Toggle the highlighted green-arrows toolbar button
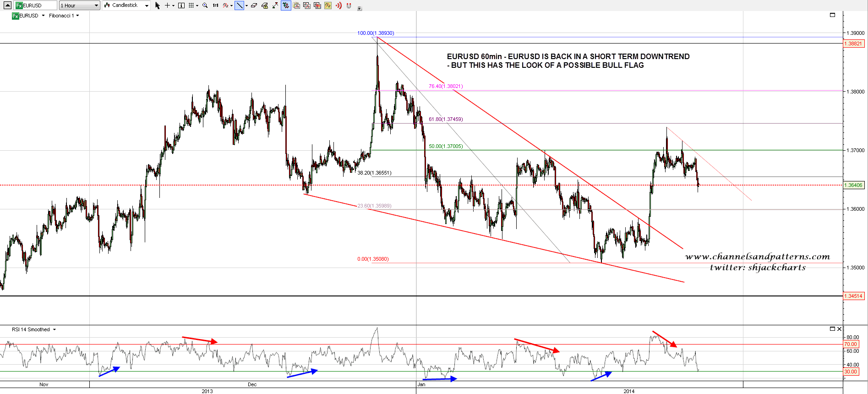Image resolution: width=868 pixels, height=394 pixels. click(286, 5)
